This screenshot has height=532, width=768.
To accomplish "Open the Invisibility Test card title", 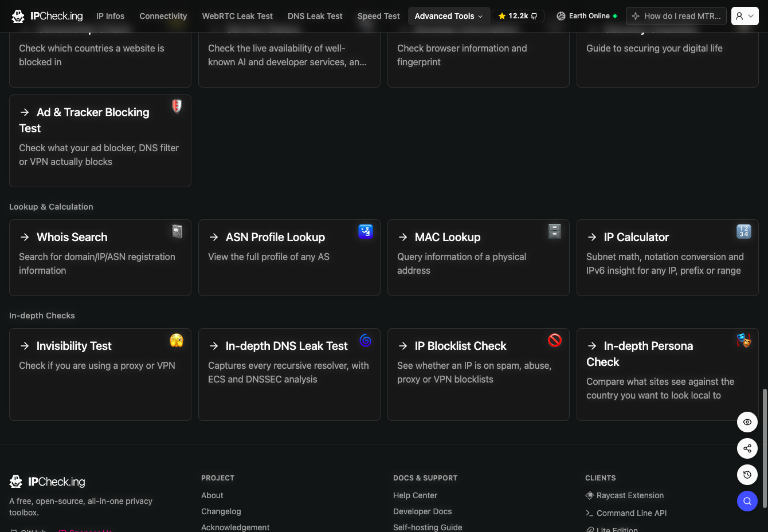I will (x=74, y=346).
